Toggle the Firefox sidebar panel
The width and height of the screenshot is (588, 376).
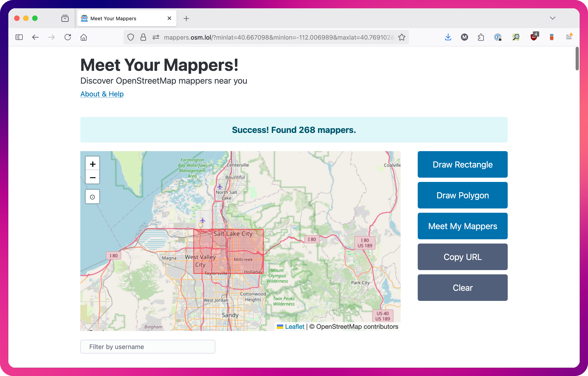19,37
